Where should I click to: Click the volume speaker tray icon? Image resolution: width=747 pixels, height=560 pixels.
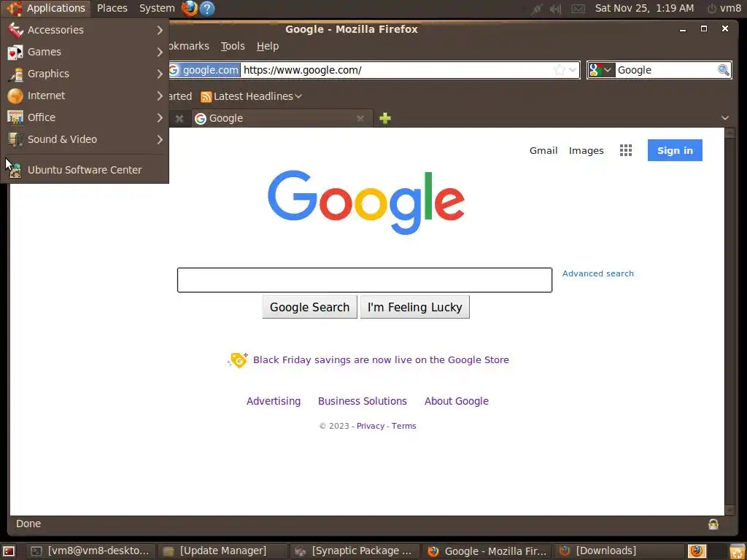(x=555, y=9)
